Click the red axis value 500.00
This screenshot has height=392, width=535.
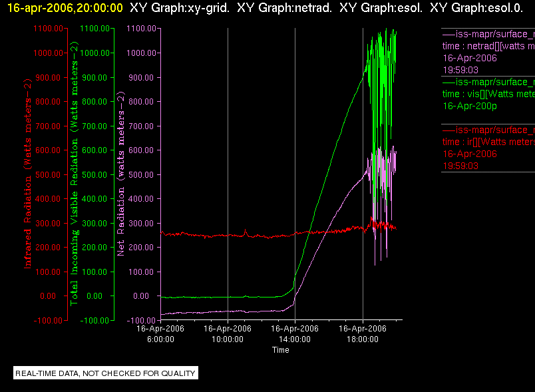pyautogui.click(x=48, y=174)
